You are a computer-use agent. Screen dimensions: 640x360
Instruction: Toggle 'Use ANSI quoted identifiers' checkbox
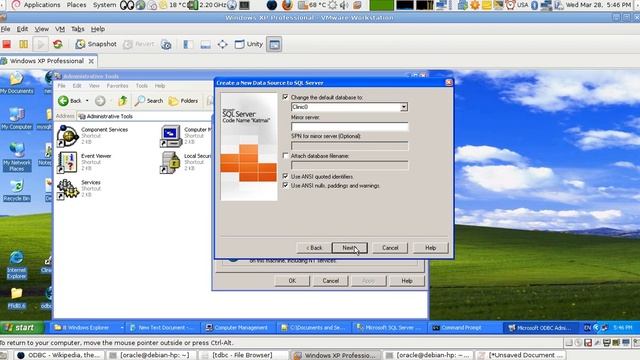click(x=285, y=176)
